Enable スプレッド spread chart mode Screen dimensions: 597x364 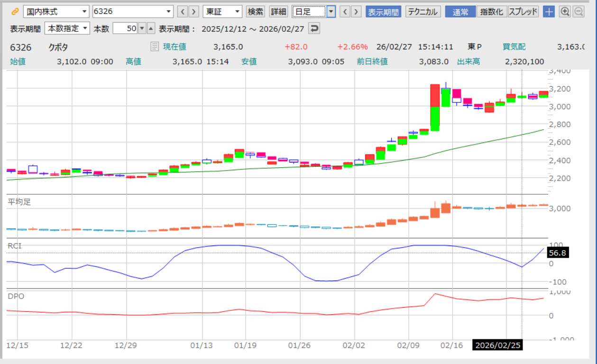tap(523, 12)
